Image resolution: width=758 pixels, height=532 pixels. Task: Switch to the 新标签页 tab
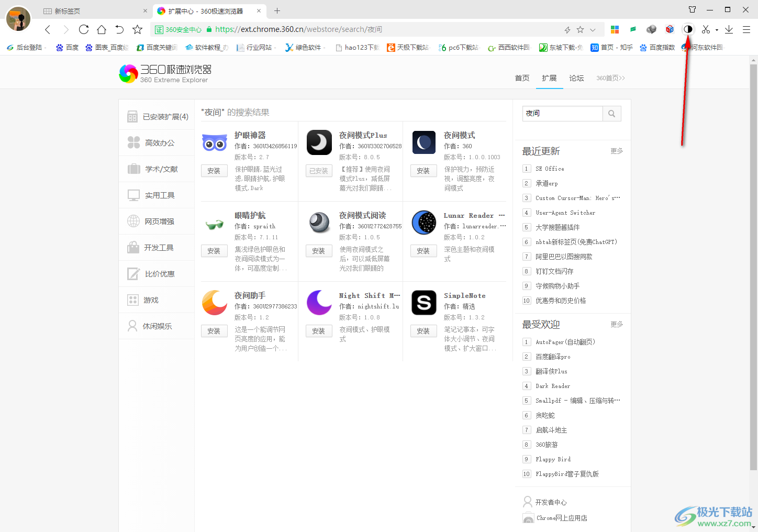(x=93, y=11)
